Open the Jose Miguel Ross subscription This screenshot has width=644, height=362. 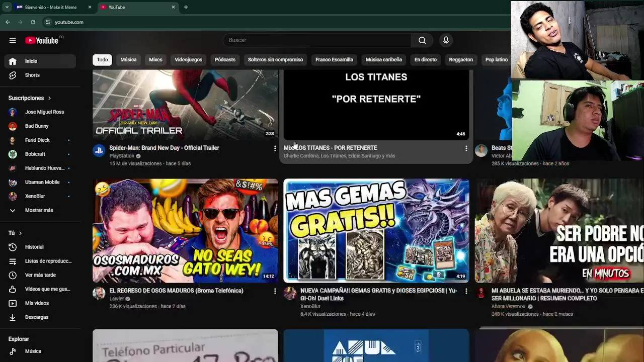click(40, 112)
